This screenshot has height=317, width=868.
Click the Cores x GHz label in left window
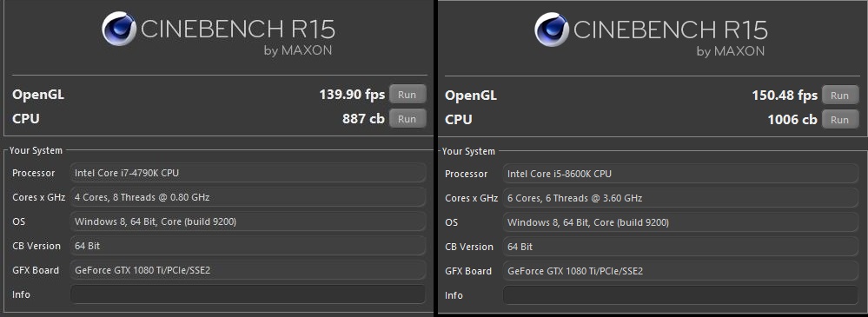(x=39, y=197)
